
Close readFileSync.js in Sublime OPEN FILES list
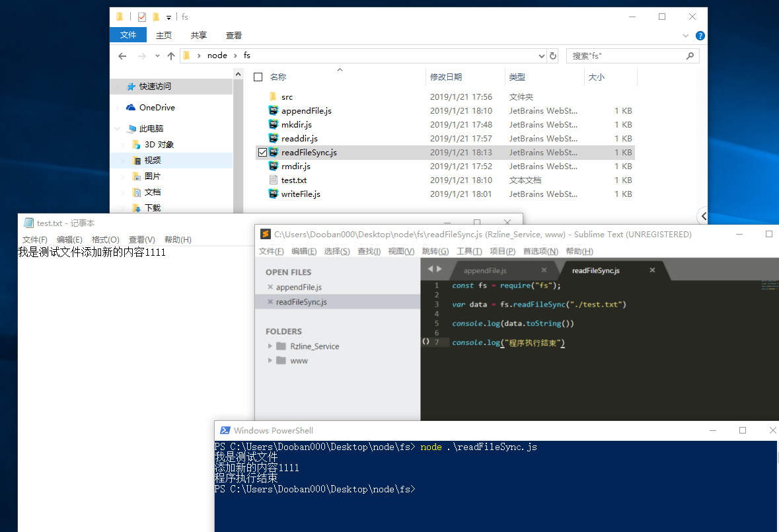(x=270, y=301)
